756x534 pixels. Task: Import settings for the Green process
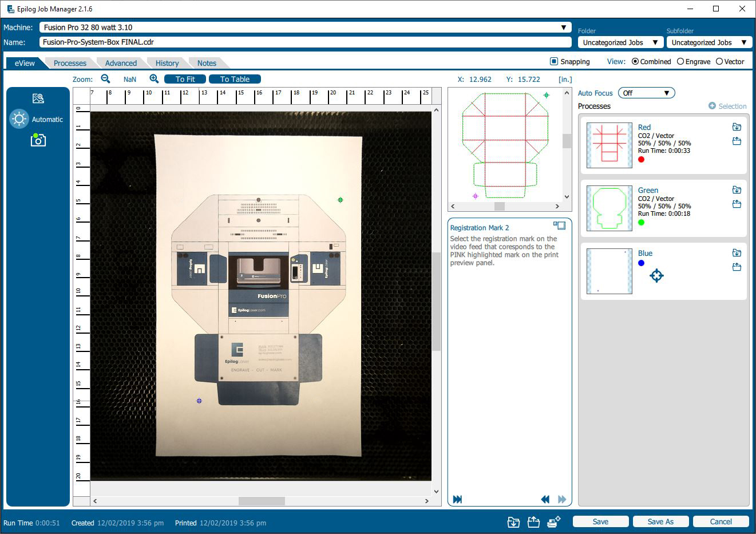click(x=737, y=190)
